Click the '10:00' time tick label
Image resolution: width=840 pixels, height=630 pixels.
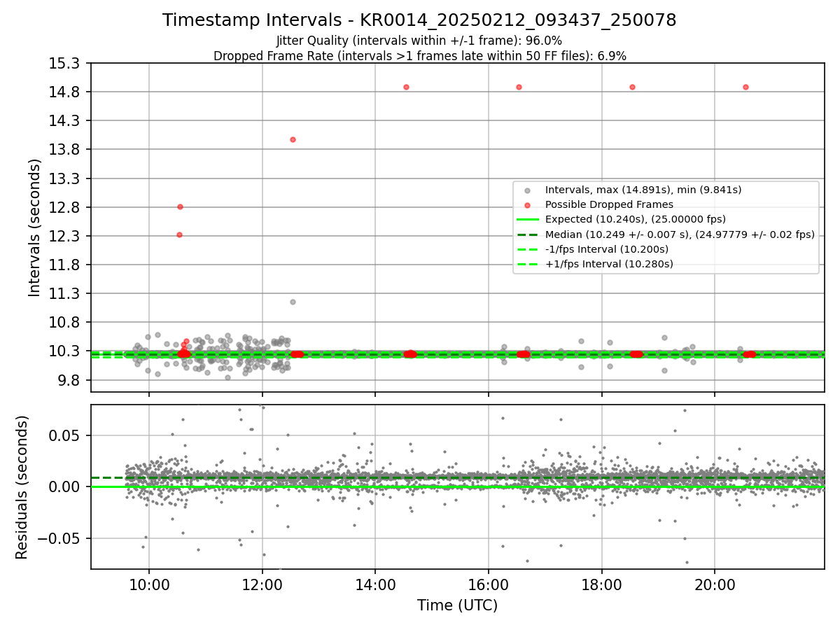point(148,584)
